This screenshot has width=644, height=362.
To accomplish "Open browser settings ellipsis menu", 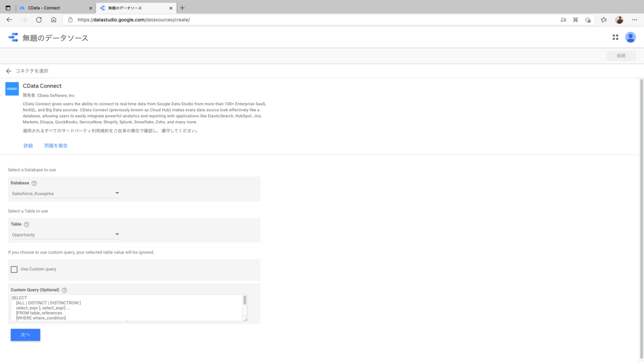I will 634,19.
